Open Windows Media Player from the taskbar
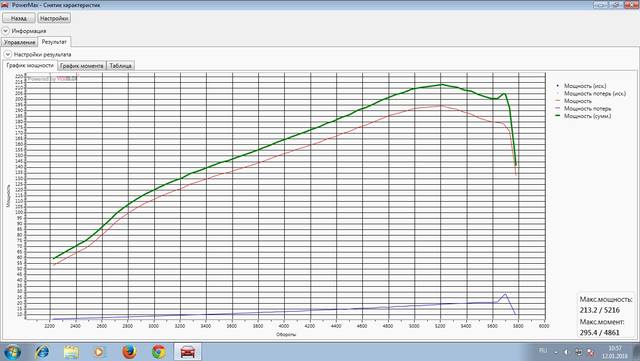 click(99, 352)
